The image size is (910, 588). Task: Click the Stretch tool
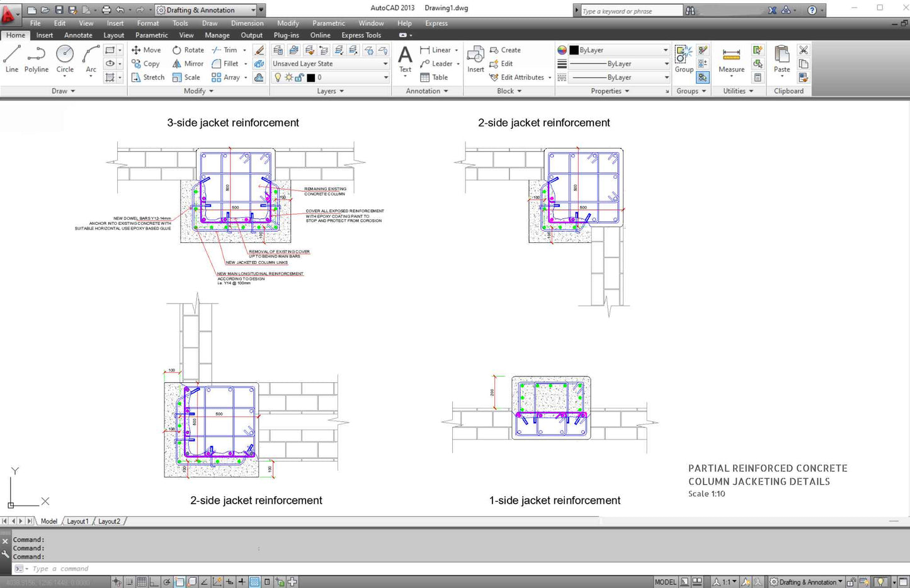click(148, 77)
